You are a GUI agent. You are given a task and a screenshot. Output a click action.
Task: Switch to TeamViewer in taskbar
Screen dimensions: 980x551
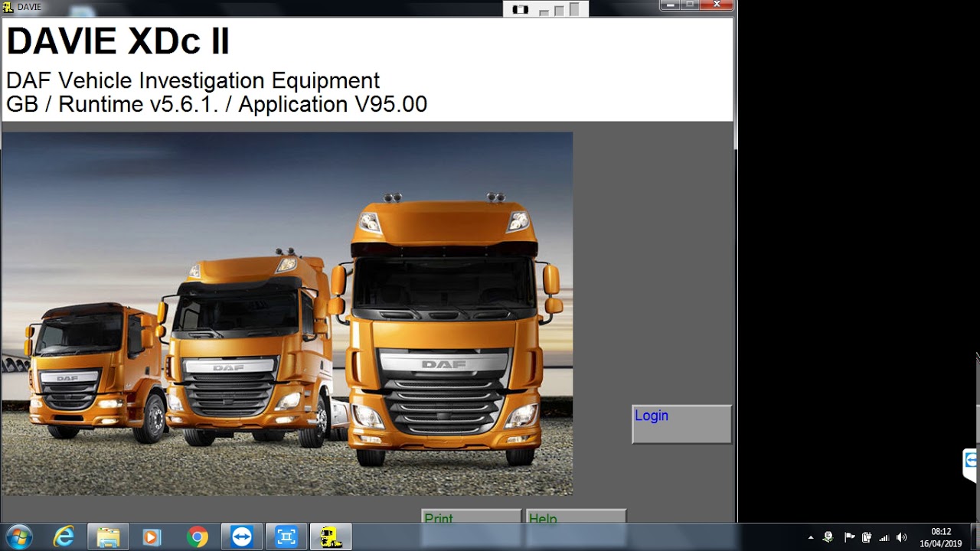pyautogui.click(x=242, y=537)
